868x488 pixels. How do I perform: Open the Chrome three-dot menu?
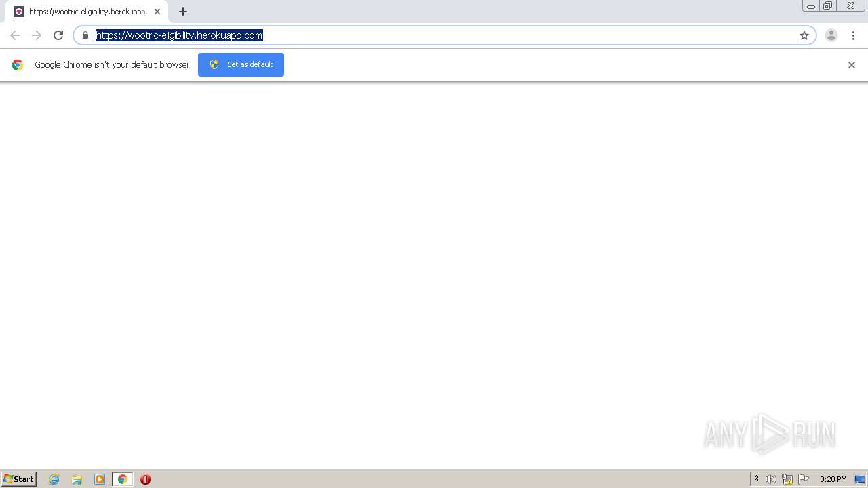853,35
